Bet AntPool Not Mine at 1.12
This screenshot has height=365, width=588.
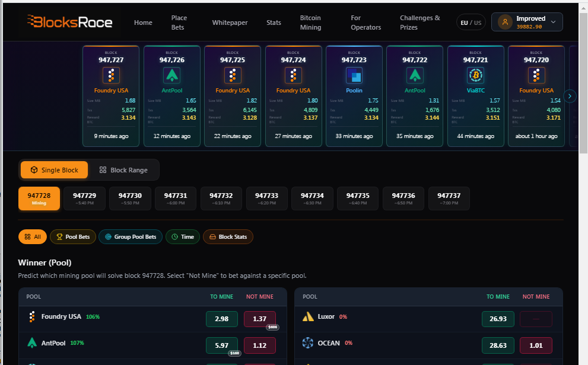[259, 345]
